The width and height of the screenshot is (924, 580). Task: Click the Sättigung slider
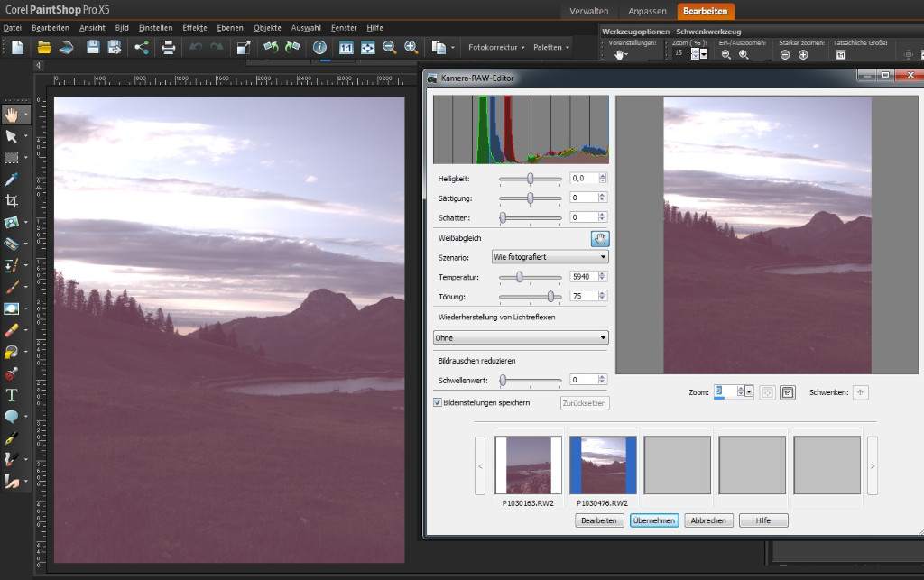click(530, 198)
